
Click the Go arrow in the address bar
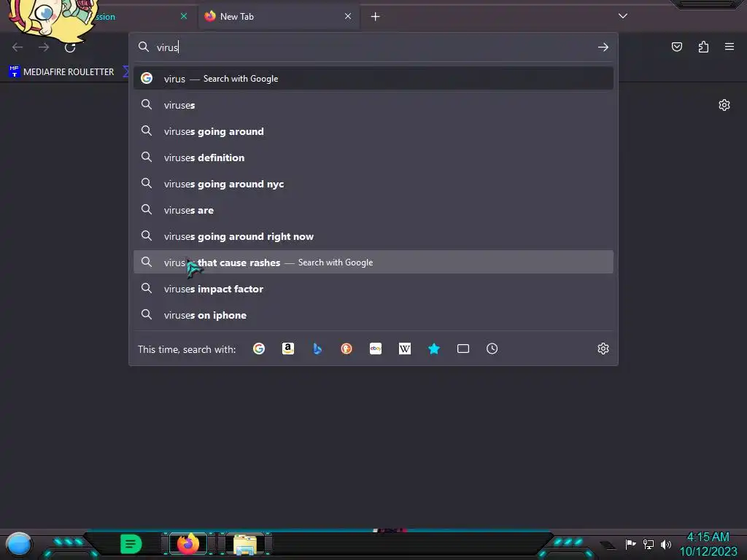tap(603, 47)
